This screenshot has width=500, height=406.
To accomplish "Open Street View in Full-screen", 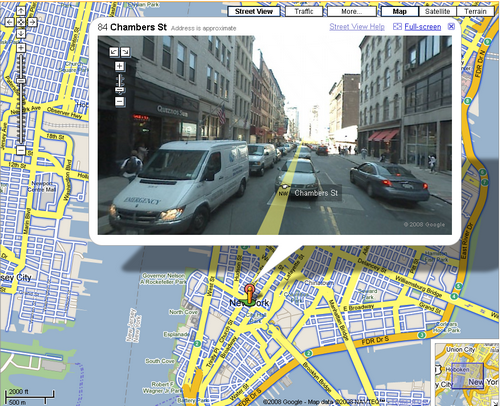I will point(423,27).
